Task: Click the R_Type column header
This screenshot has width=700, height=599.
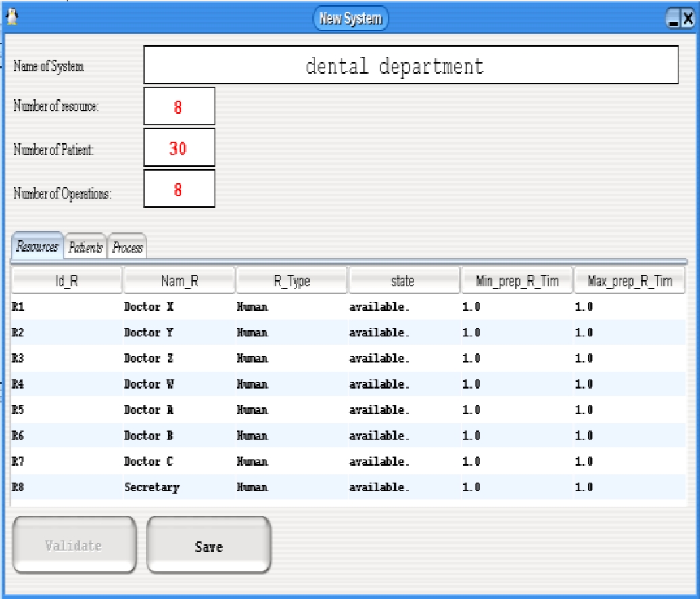Action: (291, 282)
